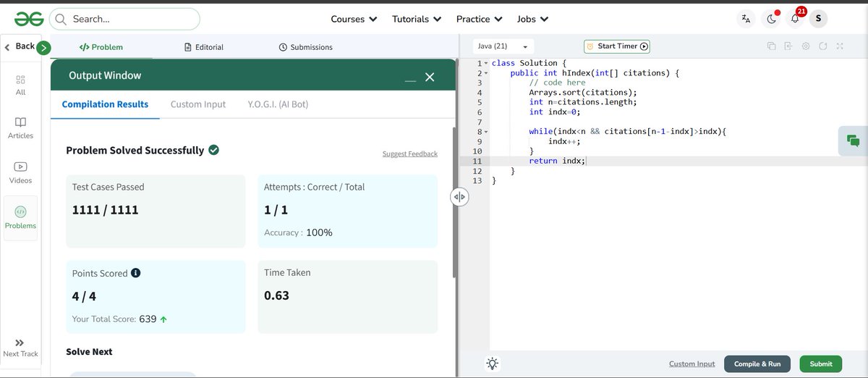This screenshot has height=378, width=868.
Task: Click the Your Total Score 639 text
Action: point(119,319)
